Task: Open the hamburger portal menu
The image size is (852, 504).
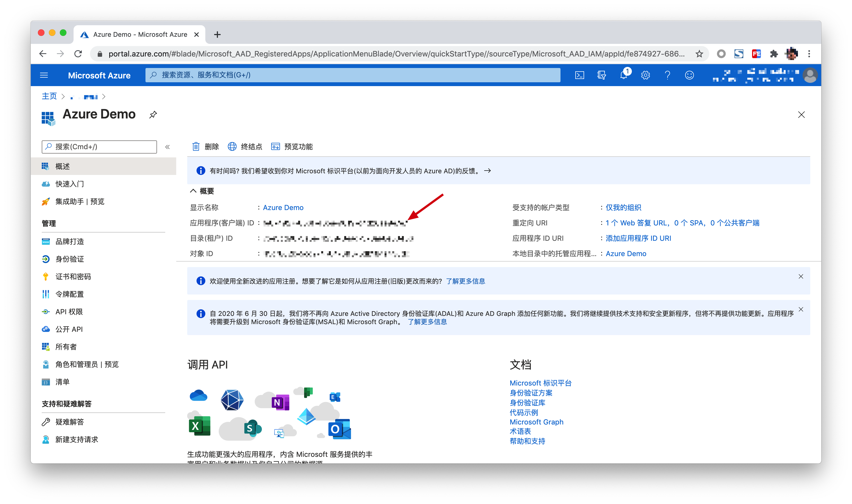Action: click(44, 75)
